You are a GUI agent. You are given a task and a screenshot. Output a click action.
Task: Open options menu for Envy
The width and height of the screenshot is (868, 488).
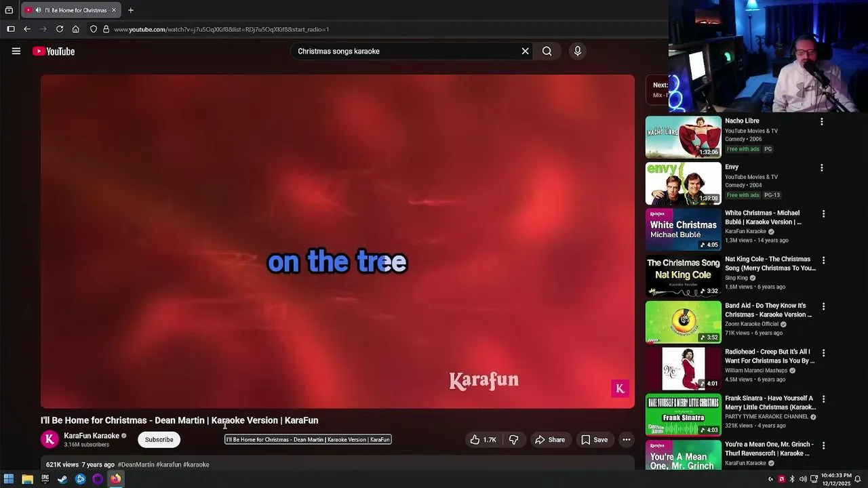[x=822, y=168]
